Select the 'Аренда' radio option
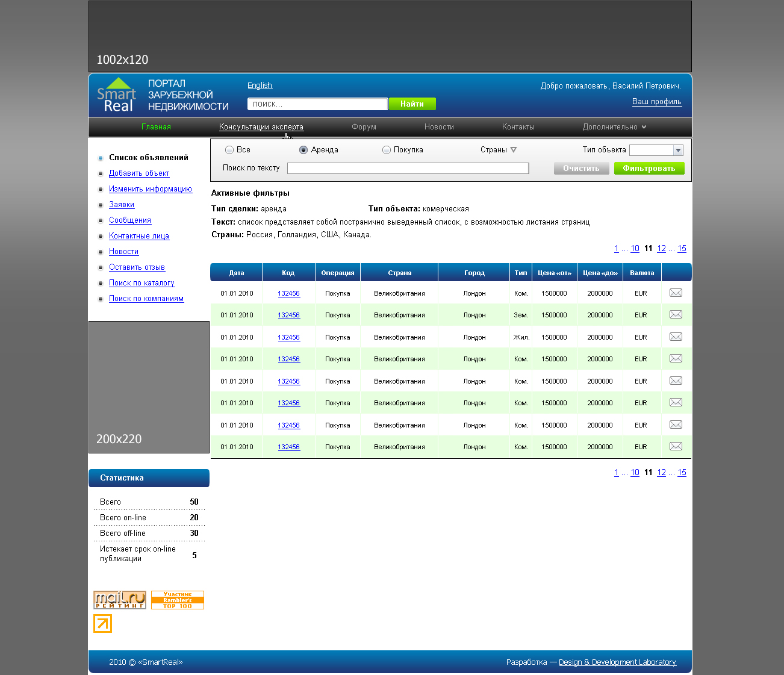The width and height of the screenshot is (784, 675). coord(303,150)
